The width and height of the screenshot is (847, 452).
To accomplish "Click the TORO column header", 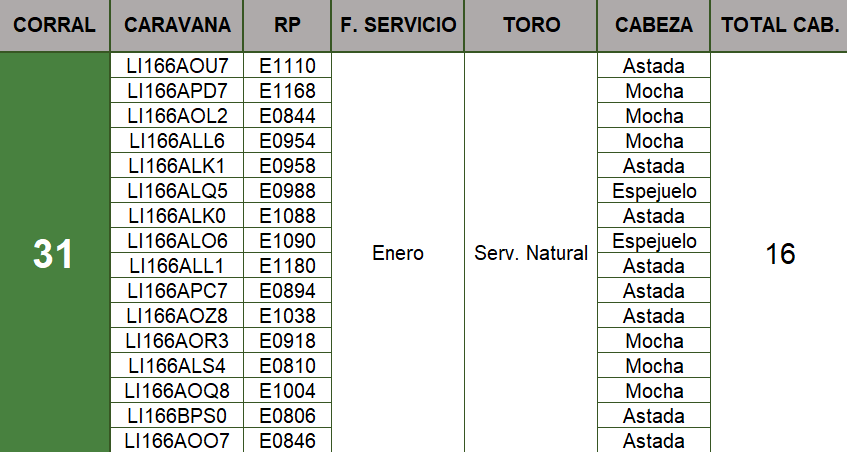I will tap(531, 25).
